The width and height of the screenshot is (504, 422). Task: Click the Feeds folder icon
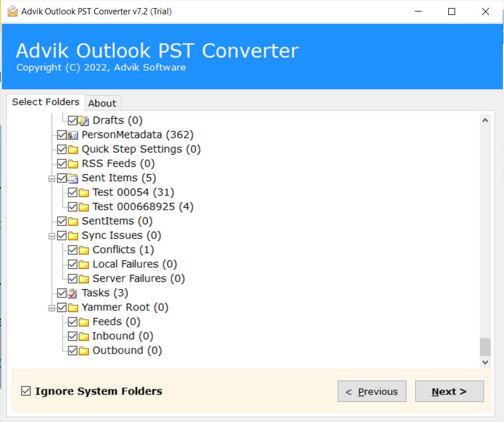84,322
